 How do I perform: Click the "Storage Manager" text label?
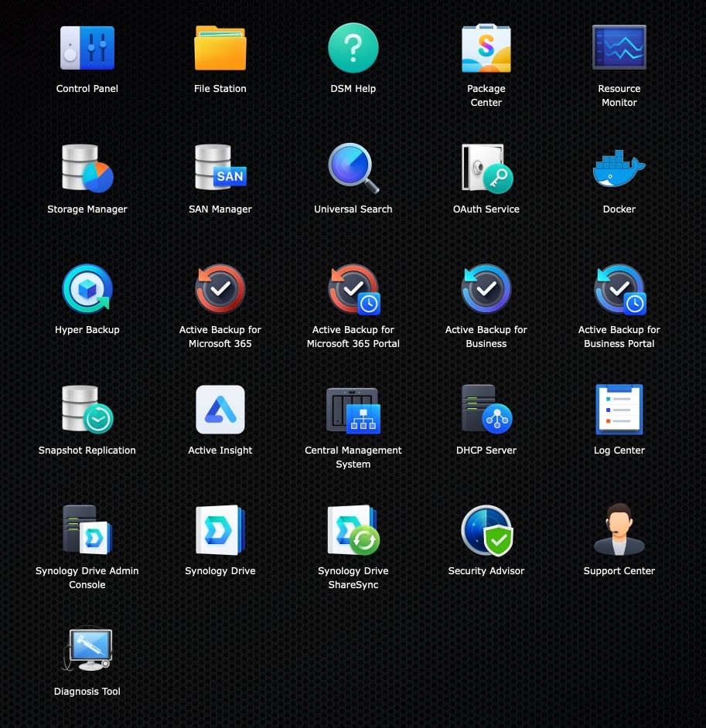pyautogui.click(x=87, y=209)
